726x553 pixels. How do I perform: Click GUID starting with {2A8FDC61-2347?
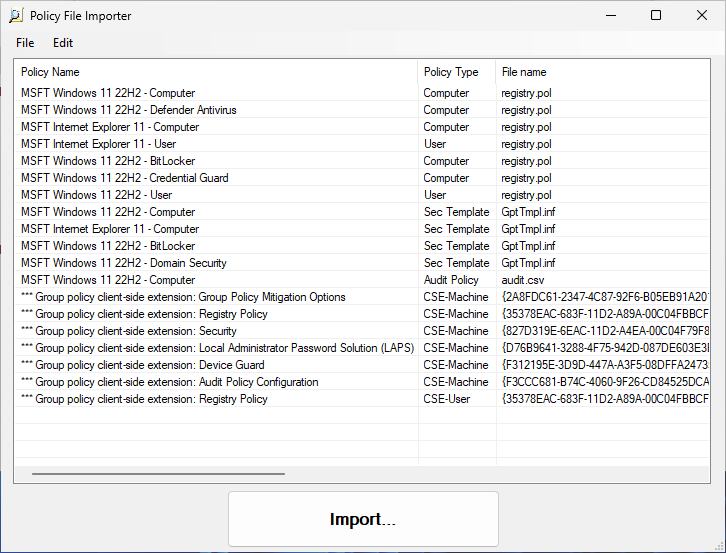pos(605,297)
